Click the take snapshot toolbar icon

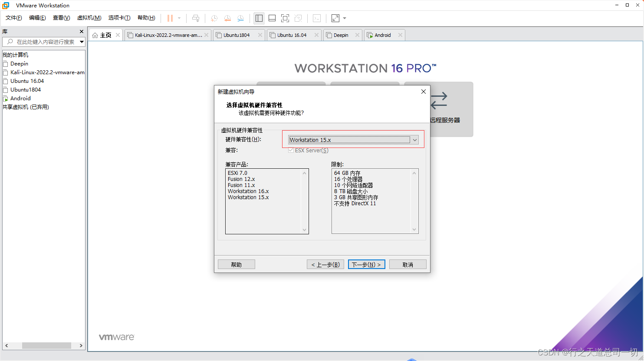[214, 18]
